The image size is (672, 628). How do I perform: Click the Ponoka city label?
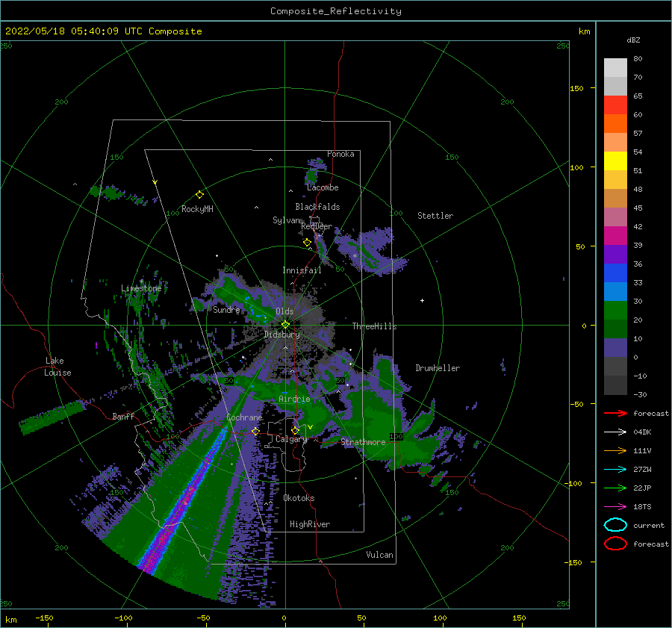tap(340, 154)
